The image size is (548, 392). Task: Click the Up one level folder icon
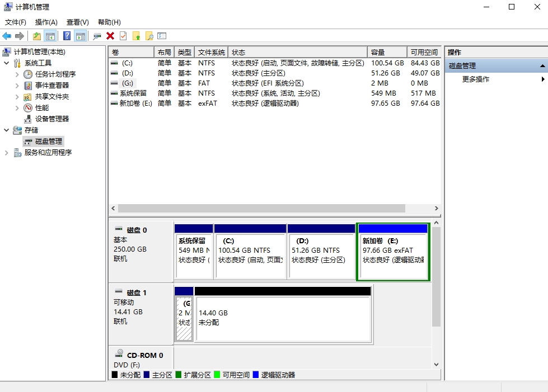(37, 36)
